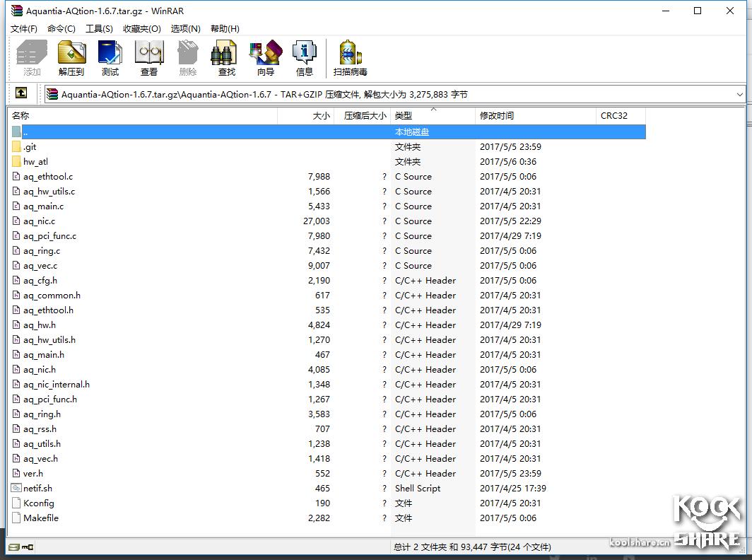The width and height of the screenshot is (752, 560).
Task: Click the Extract To (解压到) toolbar icon
Action: coord(71,58)
